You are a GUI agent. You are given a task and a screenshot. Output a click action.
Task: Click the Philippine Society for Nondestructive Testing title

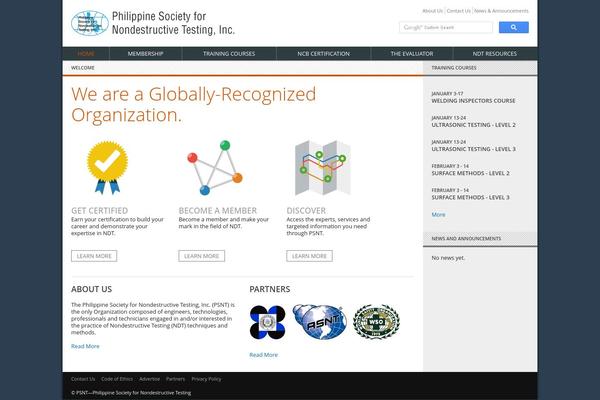[x=173, y=23]
